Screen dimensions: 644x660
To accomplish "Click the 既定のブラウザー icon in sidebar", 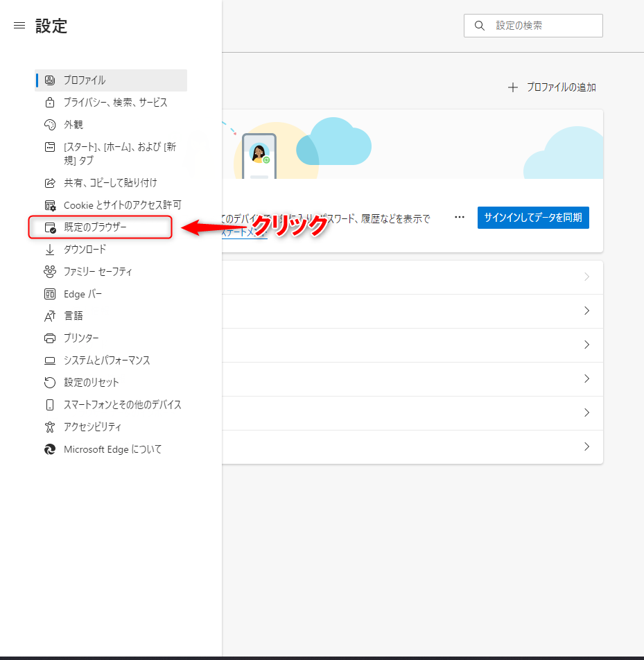I will click(50, 227).
